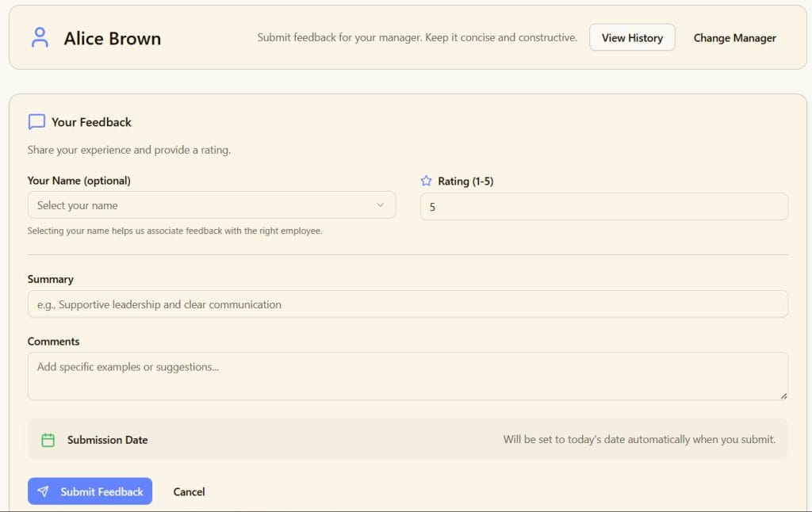Click the Summary input field
Viewport: 812px width, 512px height.
(x=408, y=304)
